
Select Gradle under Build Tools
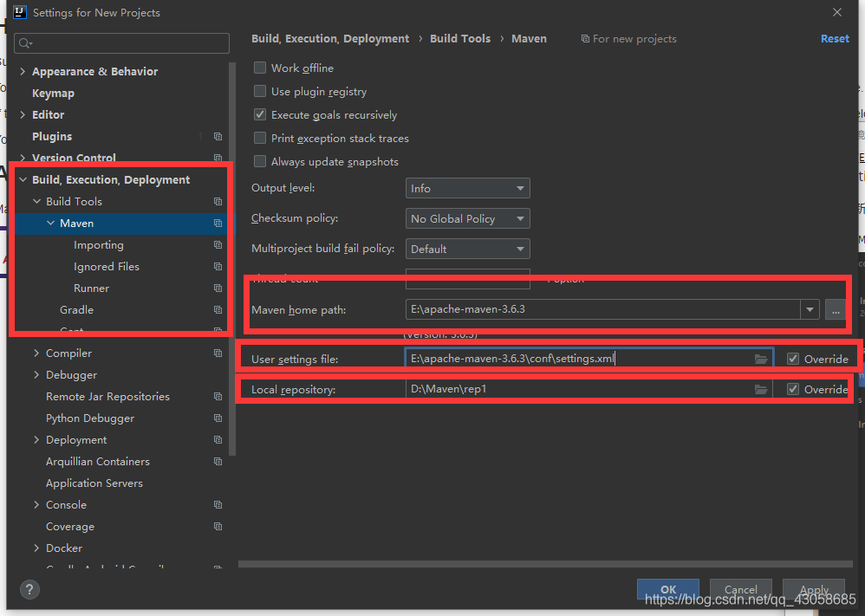76,310
